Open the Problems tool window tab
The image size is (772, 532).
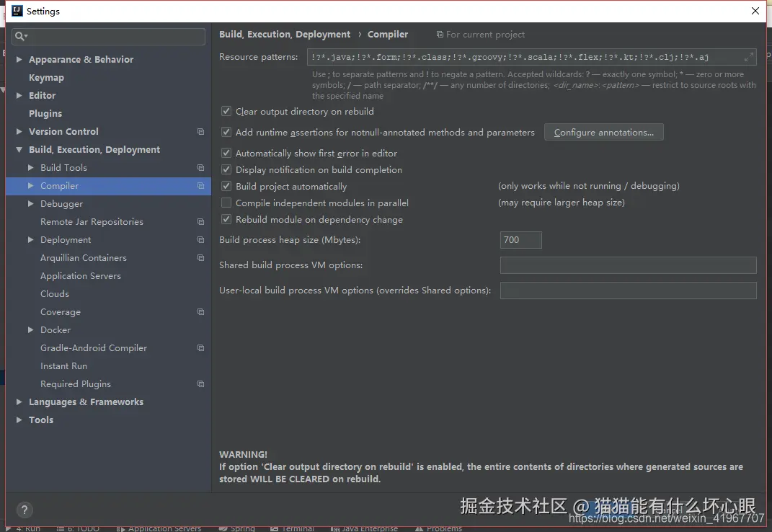point(439,528)
